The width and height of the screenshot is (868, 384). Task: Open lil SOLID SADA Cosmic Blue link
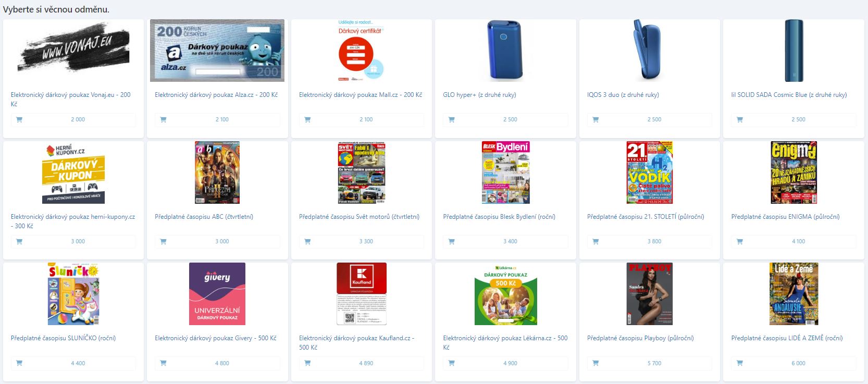(x=789, y=95)
